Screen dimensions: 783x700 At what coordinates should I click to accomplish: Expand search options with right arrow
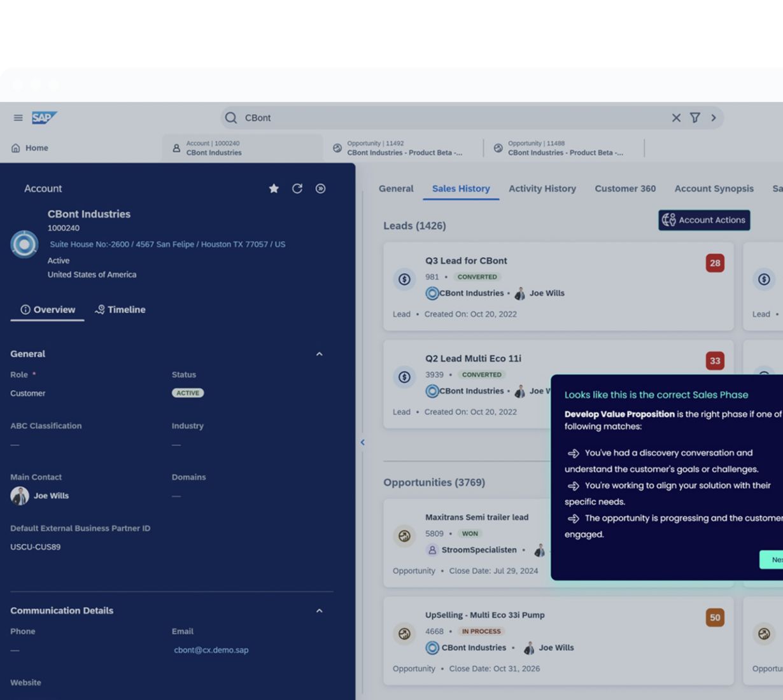[714, 118]
